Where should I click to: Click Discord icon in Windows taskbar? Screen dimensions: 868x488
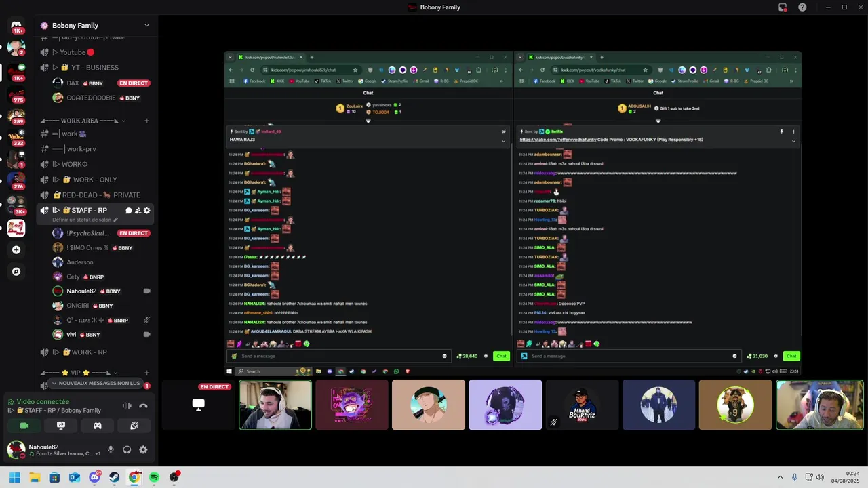tap(94, 477)
